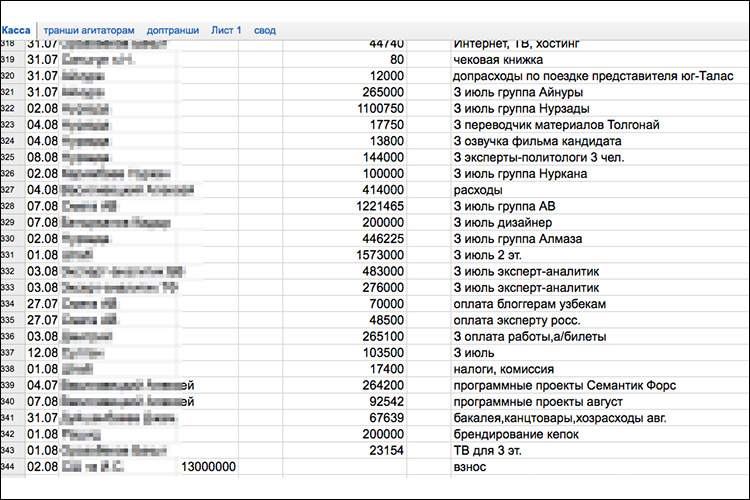Select row header 344
Viewport: 750px width, 500px height.
pos(12,467)
